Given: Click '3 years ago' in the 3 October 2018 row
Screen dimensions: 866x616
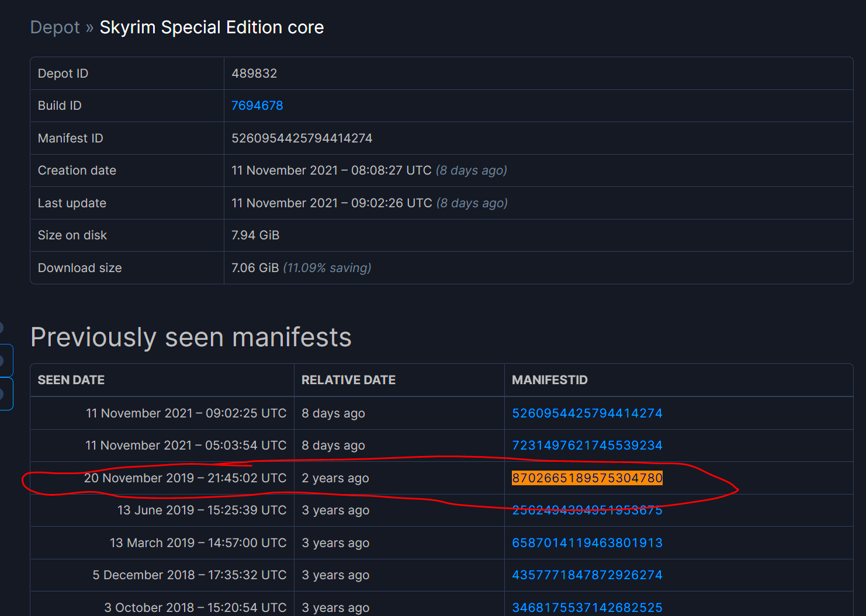Looking at the screenshot, I should [x=335, y=608].
